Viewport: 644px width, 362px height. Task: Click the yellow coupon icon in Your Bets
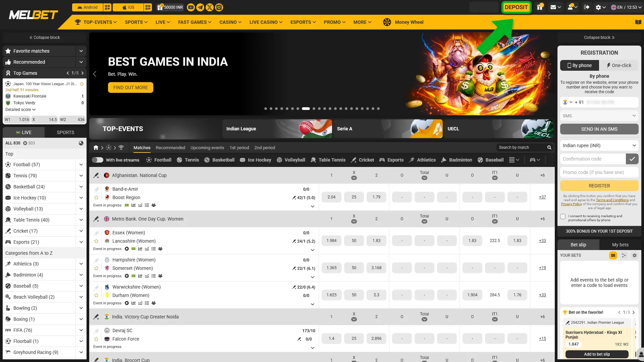pyautogui.click(x=613, y=255)
